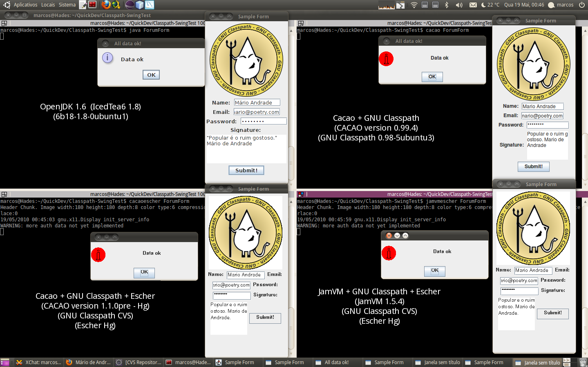The width and height of the screenshot is (588, 367).
Task: Open the Ubuntu logo main menu
Action: pos(7,5)
